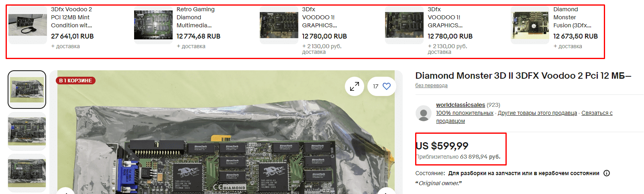Go to next image with right arrow

point(386,192)
